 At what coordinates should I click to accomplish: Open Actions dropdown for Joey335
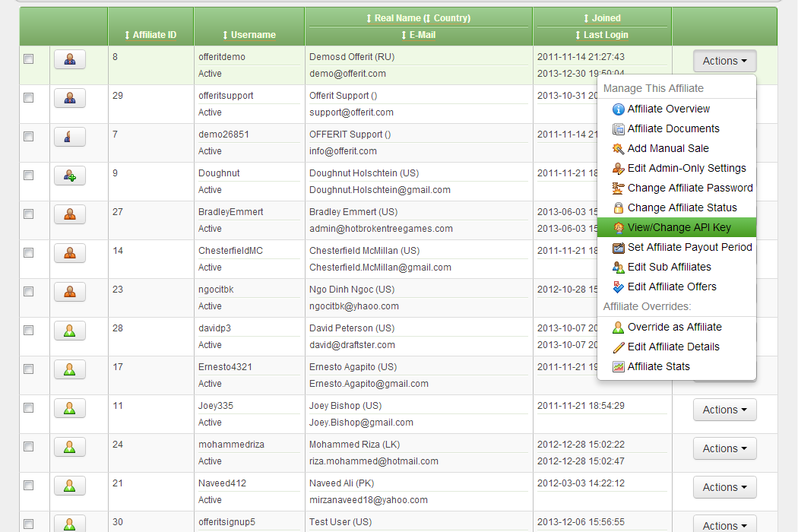click(x=724, y=410)
